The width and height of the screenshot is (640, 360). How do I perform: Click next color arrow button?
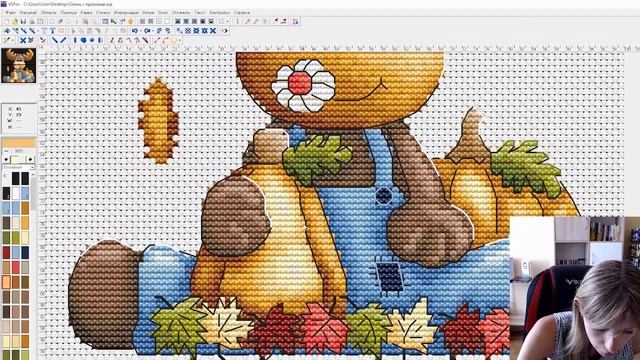(31, 160)
